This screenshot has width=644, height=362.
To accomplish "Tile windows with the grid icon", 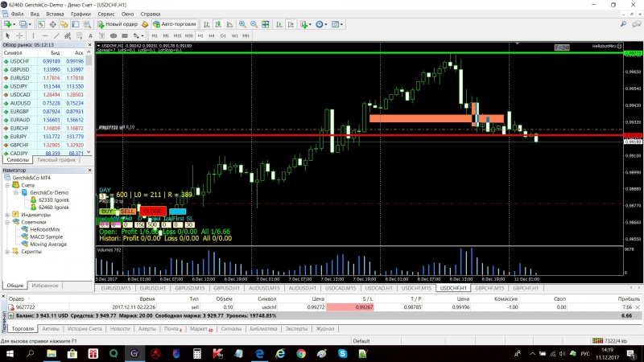I will (x=266, y=24).
